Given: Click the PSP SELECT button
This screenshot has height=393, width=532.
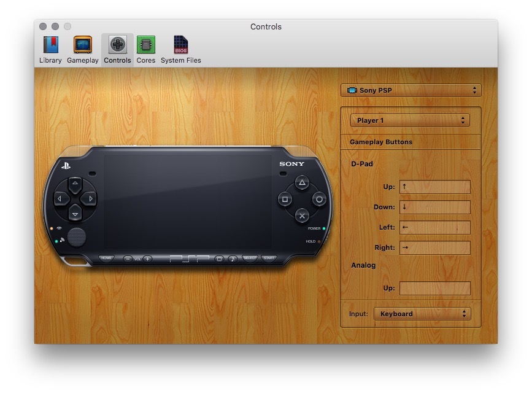Looking at the screenshot, I should pyautogui.click(x=250, y=259).
